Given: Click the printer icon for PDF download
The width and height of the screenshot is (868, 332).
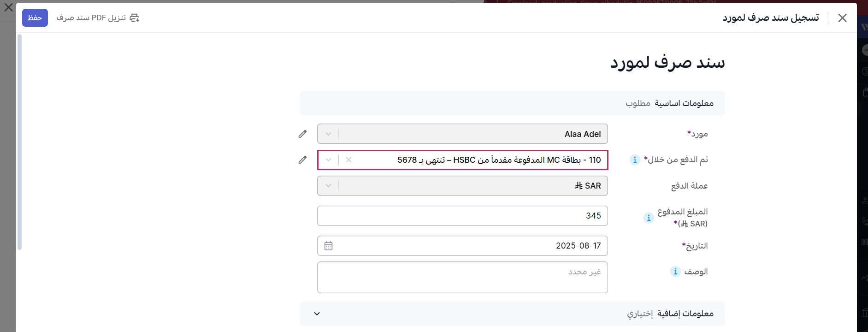Looking at the screenshot, I should [x=135, y=18].
